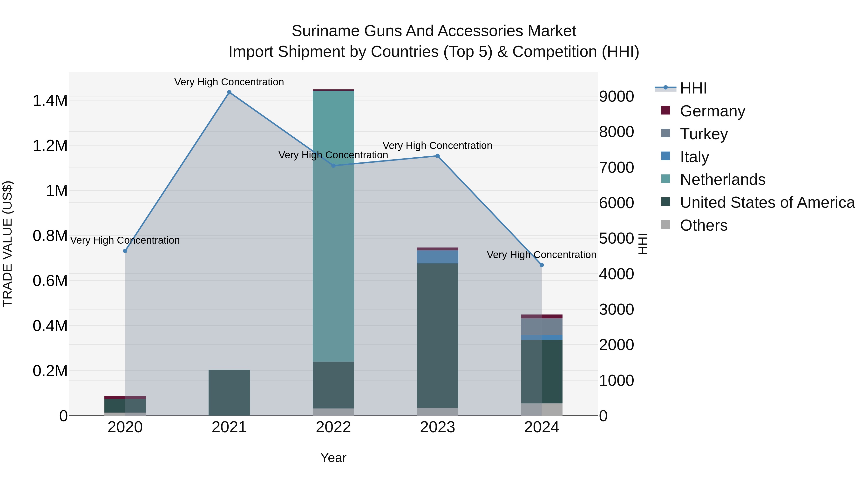Click the rotated HHI right-axis title

coord(643,244)
